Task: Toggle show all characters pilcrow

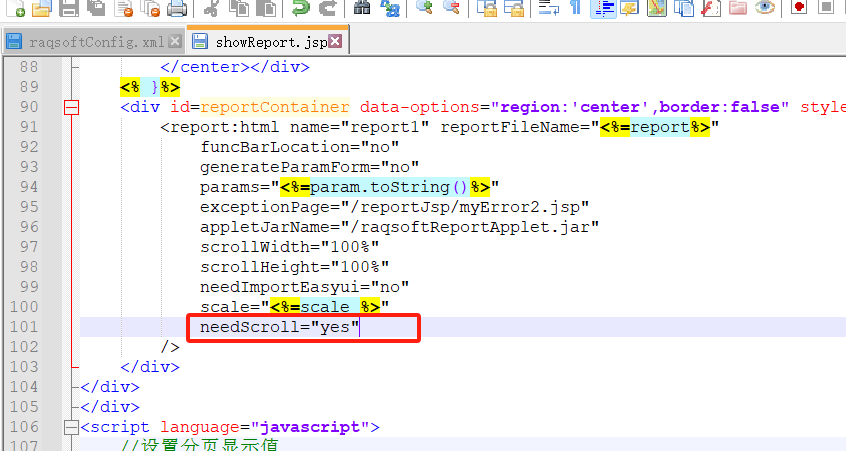Action: pos(576,8)
